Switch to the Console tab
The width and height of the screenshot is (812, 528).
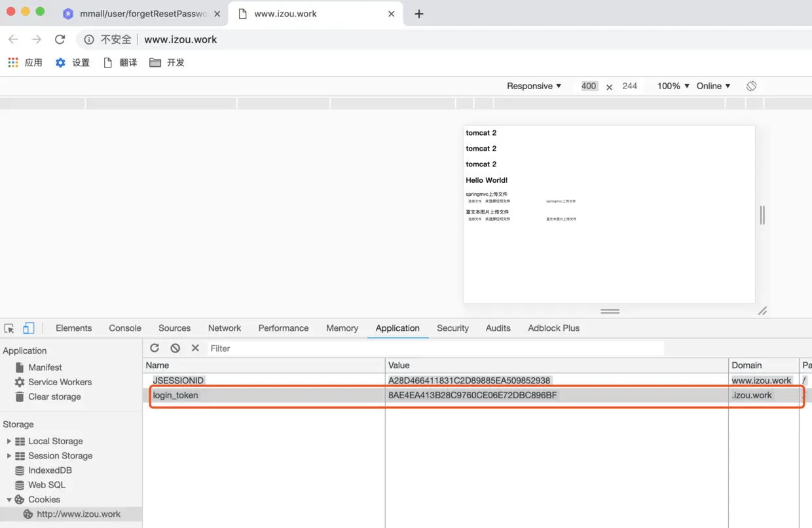click(125, 328)
